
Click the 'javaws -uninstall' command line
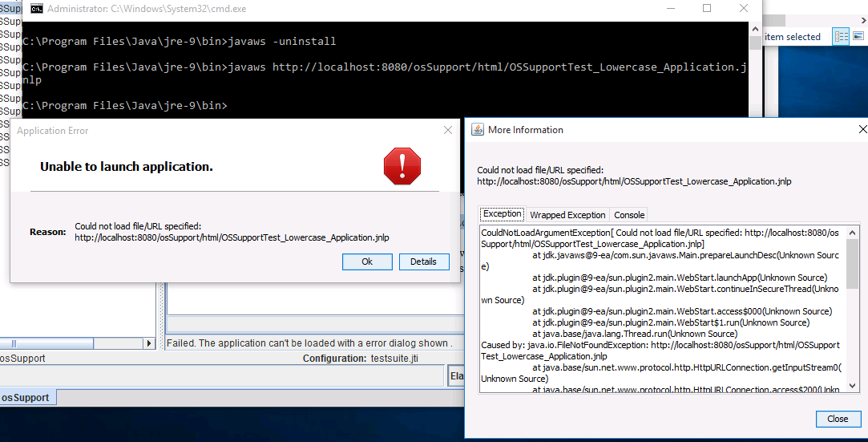pos(179,42)
